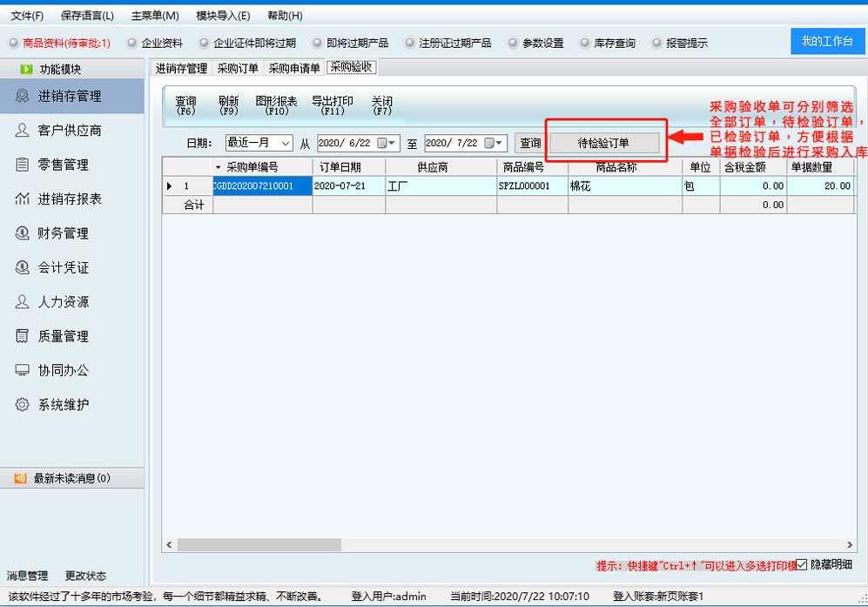Select the 库存查询 radio option
The image size is (868, 607).
tap(584, 43)
